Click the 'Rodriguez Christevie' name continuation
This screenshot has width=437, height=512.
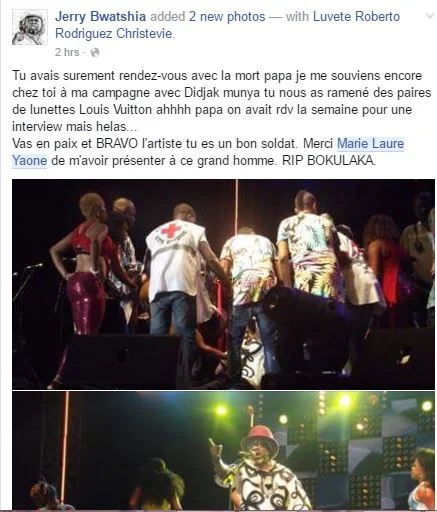(114, 34)
